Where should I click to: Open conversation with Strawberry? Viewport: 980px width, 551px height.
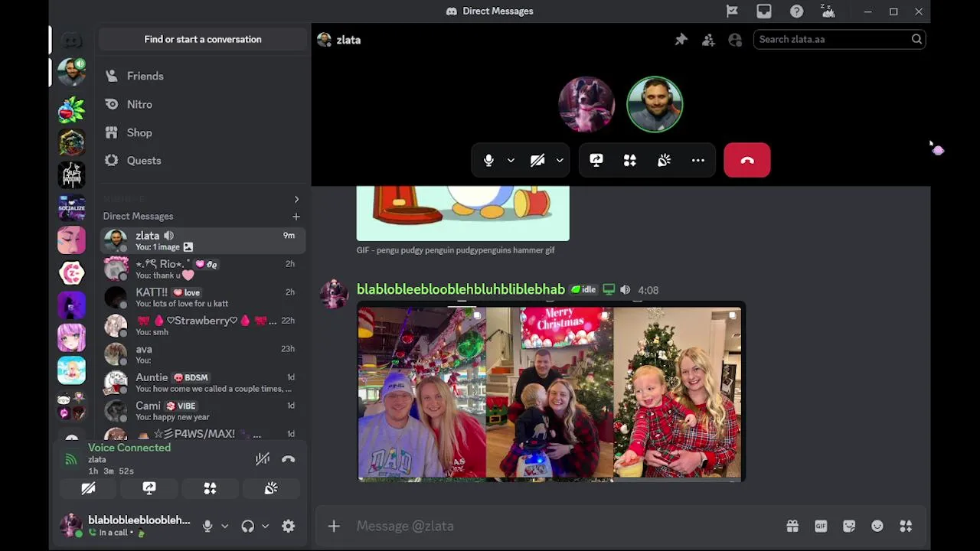click(203, 326)
